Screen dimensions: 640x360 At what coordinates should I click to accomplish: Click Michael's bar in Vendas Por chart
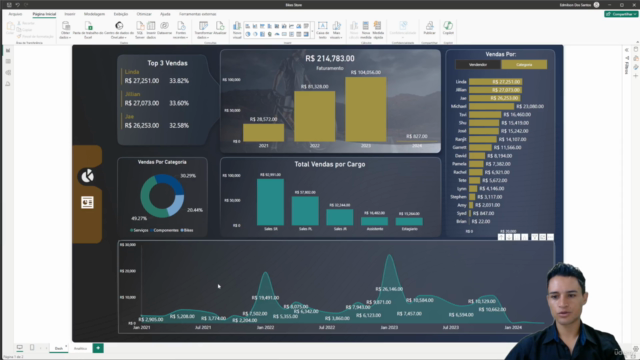(x=491, y=106)
